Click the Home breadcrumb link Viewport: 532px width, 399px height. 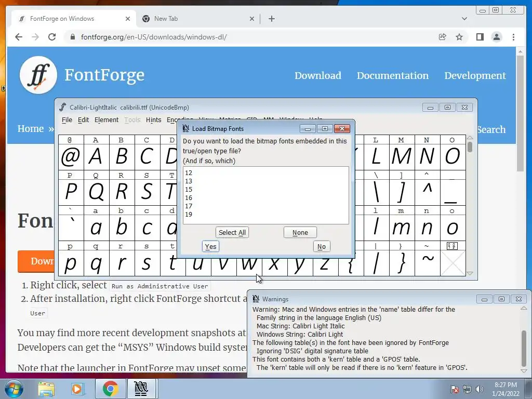tap(31, 129)
